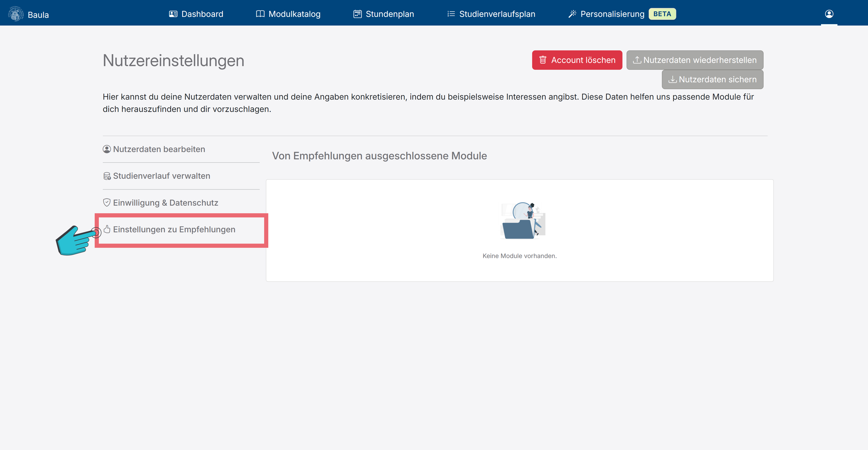868x450 pixels.
Task: Click the person icon beside Nutzerdaten bearbeiten
Action: (107, 149)
